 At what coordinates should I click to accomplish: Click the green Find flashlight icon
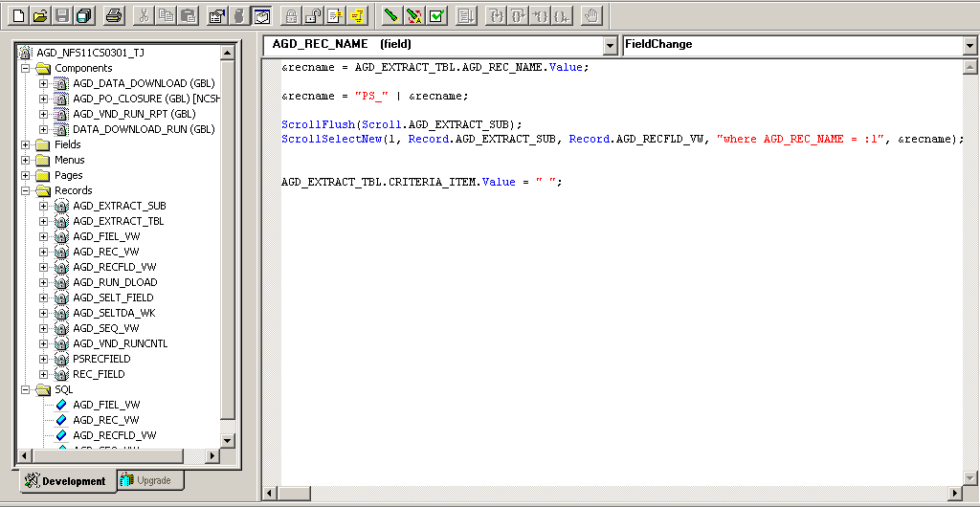tap(390, 15)
